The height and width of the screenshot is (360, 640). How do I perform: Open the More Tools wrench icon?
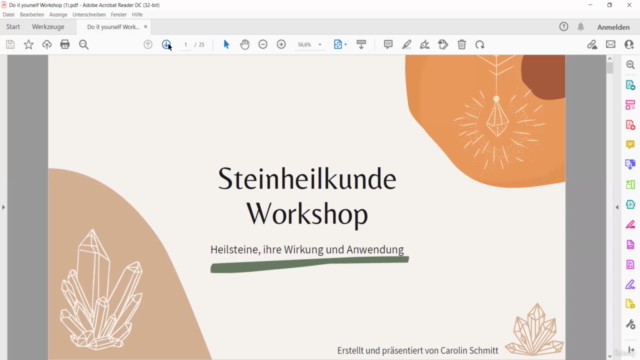tap(631, 324)
